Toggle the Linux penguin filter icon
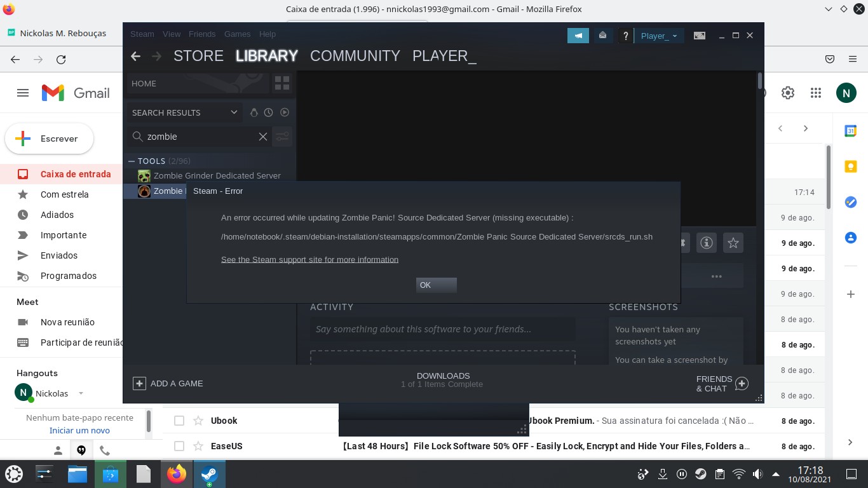The image size is (868, 488). 254,112
